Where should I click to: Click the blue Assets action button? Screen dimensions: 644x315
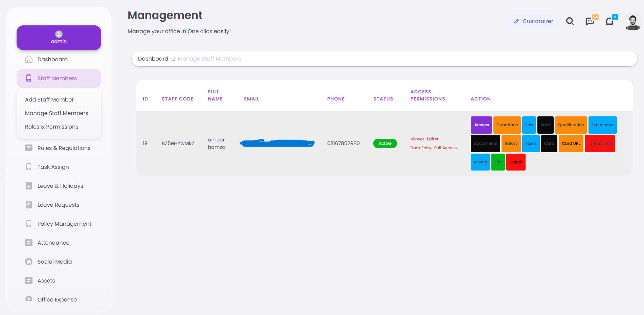coord(480,162)
